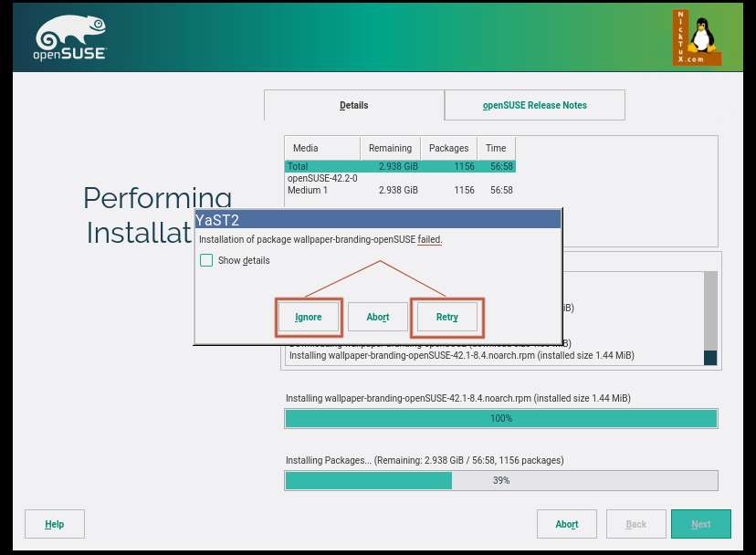This screenshot has width=756, height=555.
Task: Click the openSUSE chameleon logo
Action: click(x=70, y=39)
